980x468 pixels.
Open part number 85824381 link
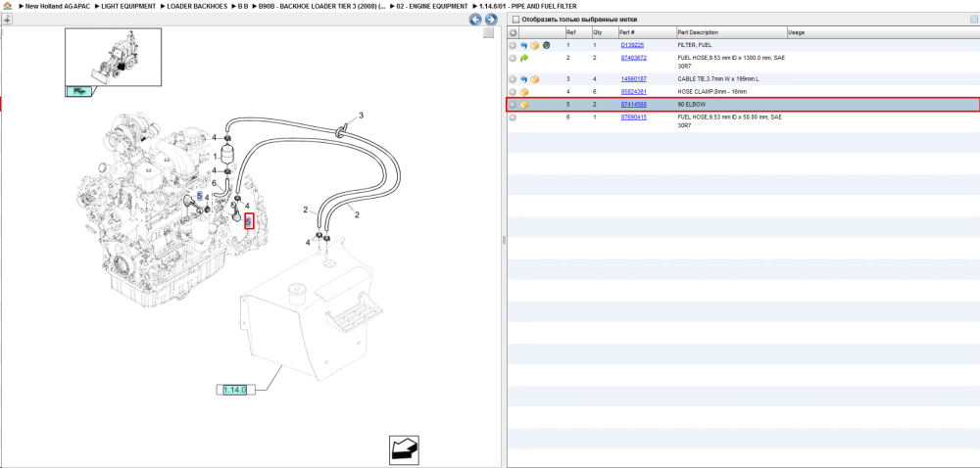pyautogui.click(x=634, y=92)
